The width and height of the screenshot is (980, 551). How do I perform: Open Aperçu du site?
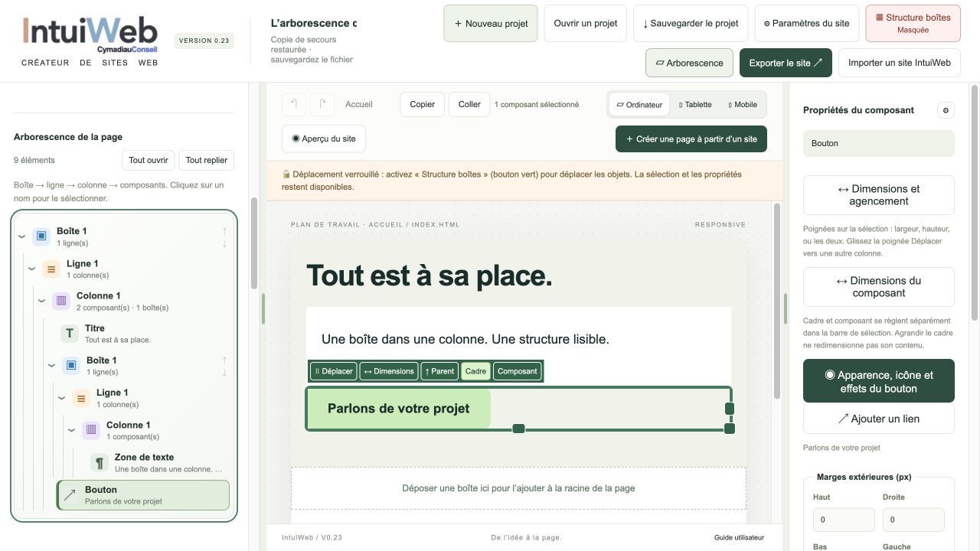[324, 139]
